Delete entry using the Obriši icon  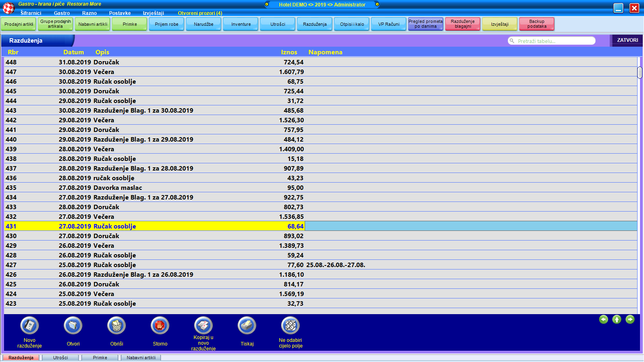coord(116,326)
